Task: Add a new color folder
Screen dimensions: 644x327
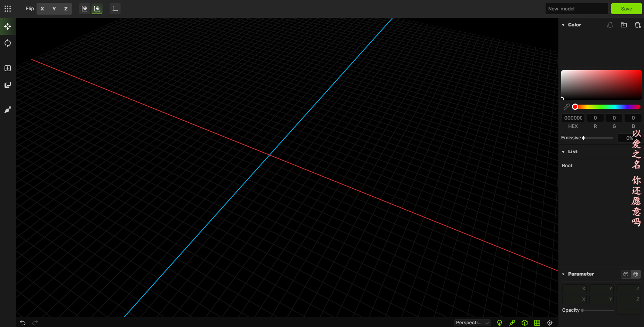Action: click(x=624, y=25)
